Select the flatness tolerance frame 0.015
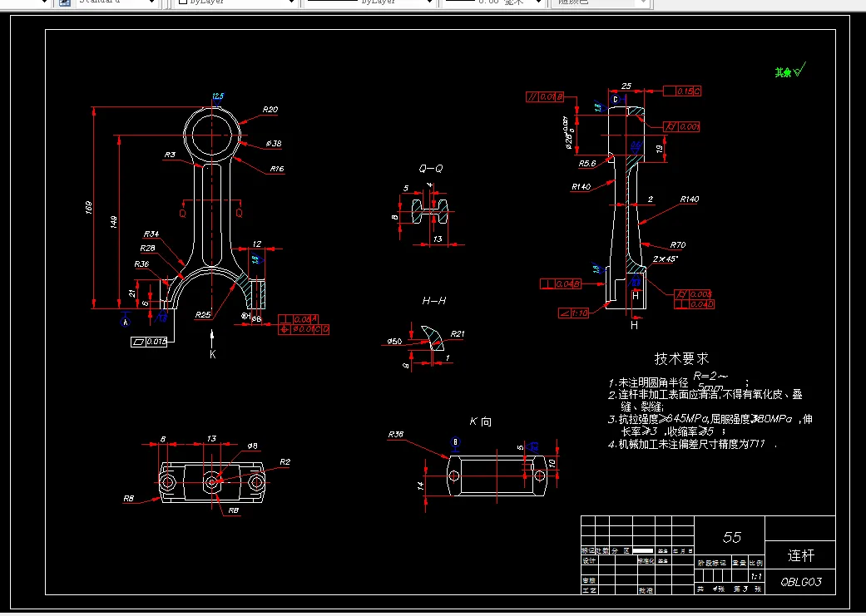Viewport: 866px width, 616px height. pyautogui.click(x=149, y=342)
